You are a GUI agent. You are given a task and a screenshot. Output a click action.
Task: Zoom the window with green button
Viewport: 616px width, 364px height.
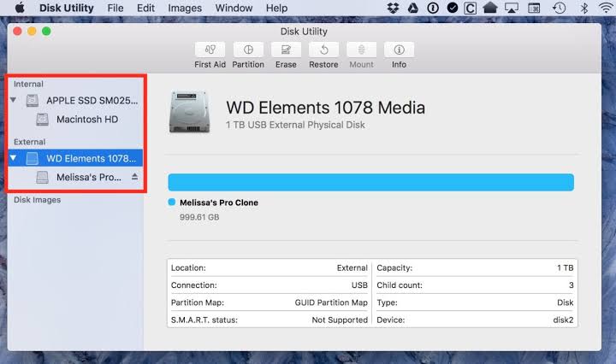[x=46, y=31]
